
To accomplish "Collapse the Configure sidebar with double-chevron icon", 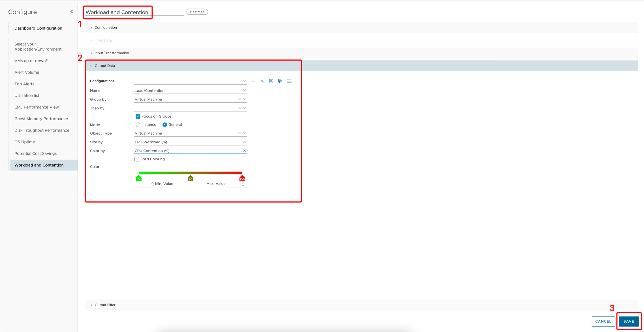I will [71, 12].
